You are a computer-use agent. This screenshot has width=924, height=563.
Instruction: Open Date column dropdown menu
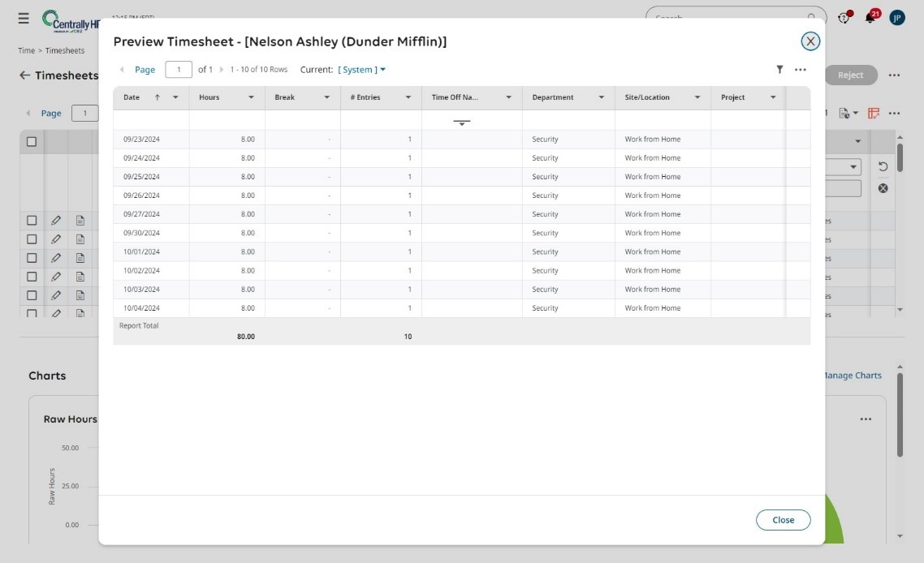[x=175, y=97]
